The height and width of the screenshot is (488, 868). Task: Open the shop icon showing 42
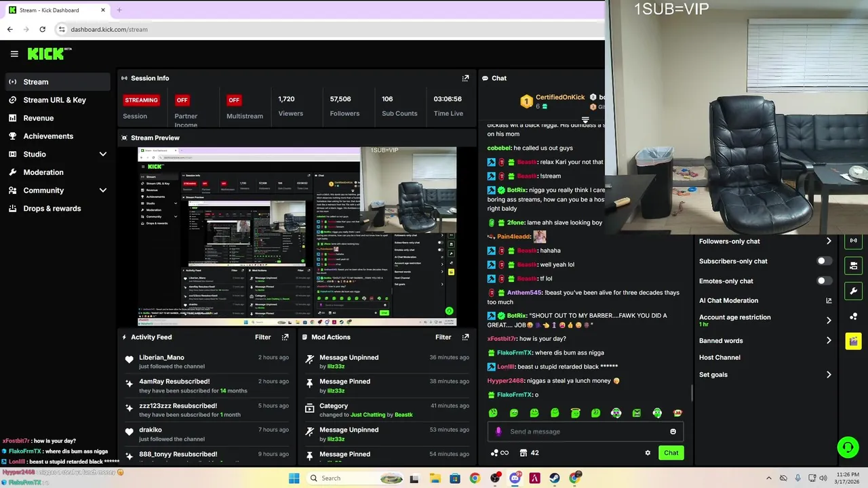[x=529, y=453]
